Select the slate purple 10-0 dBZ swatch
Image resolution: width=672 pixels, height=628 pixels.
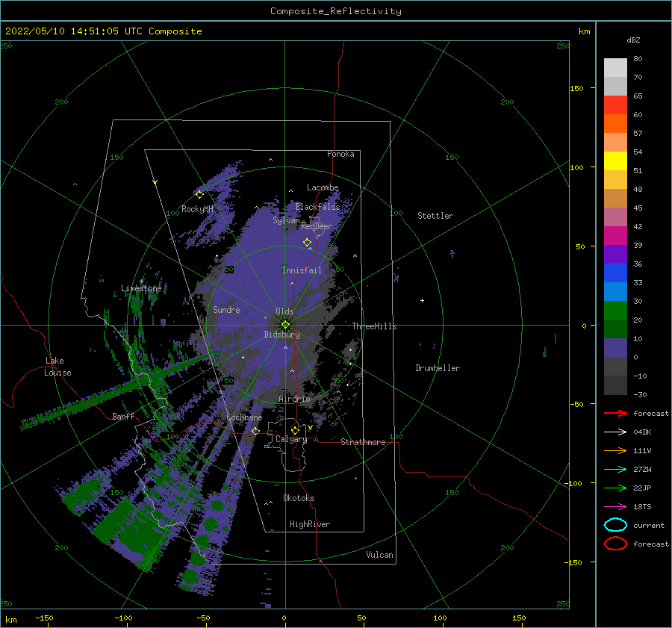coord(615,348)
